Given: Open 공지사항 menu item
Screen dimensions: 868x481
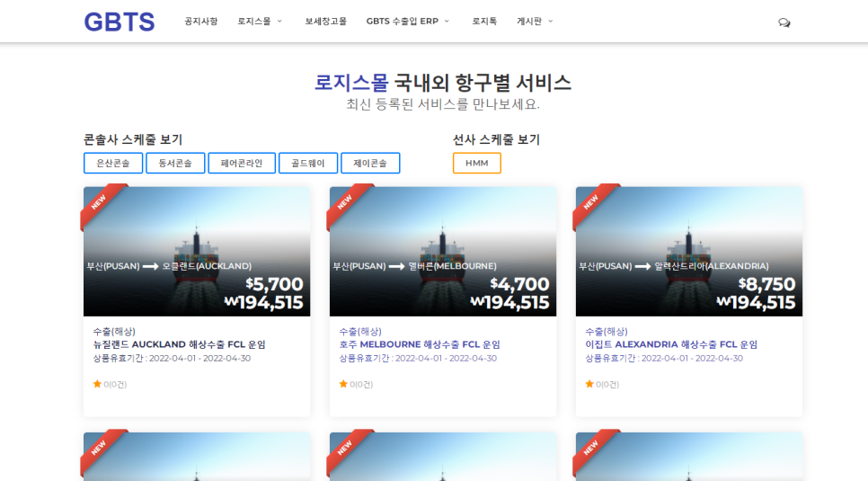Looking at the screenshot, I should pyautogui.click(x=201, y=21).
